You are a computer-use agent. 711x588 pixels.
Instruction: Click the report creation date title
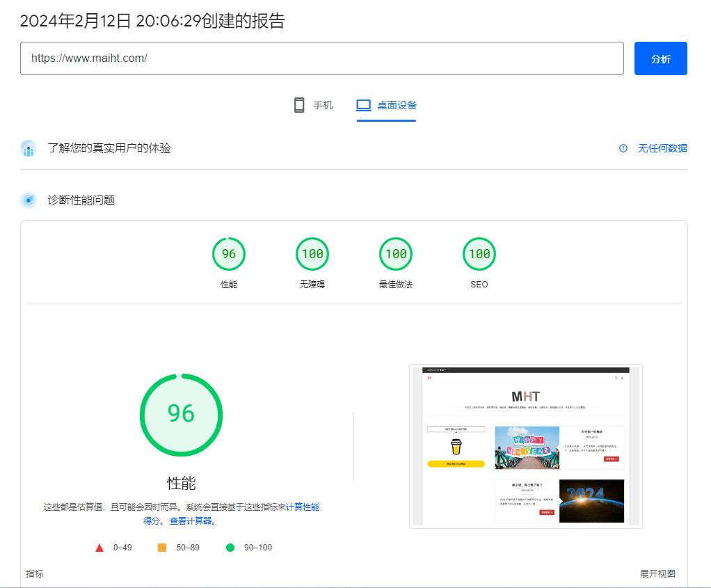coord(152,21)
